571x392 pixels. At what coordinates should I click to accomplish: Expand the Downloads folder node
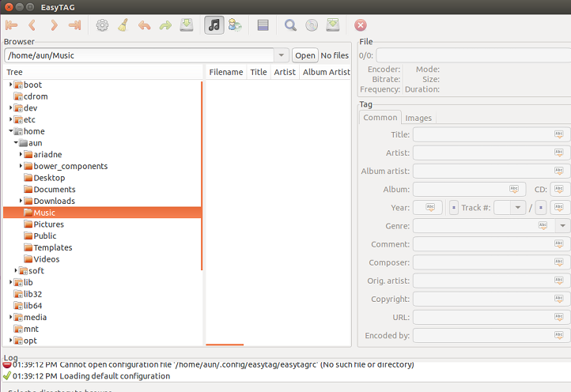click(21, 201)
